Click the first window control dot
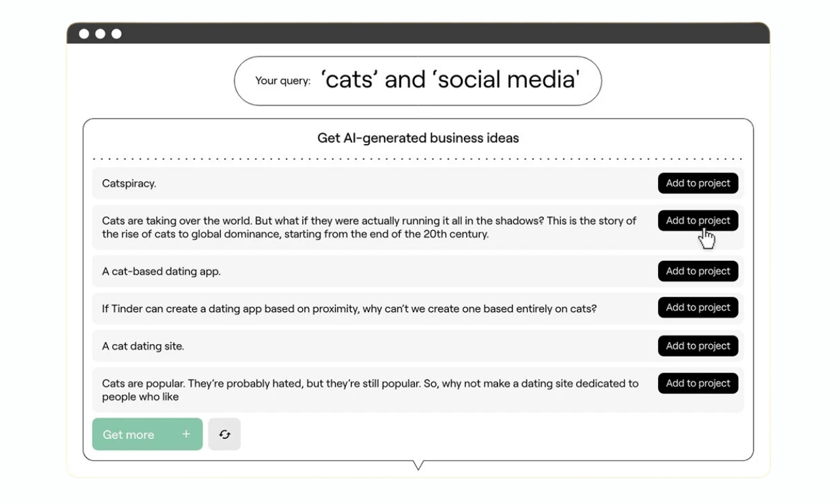Viewport: 839px width, 504px height. 84,33
